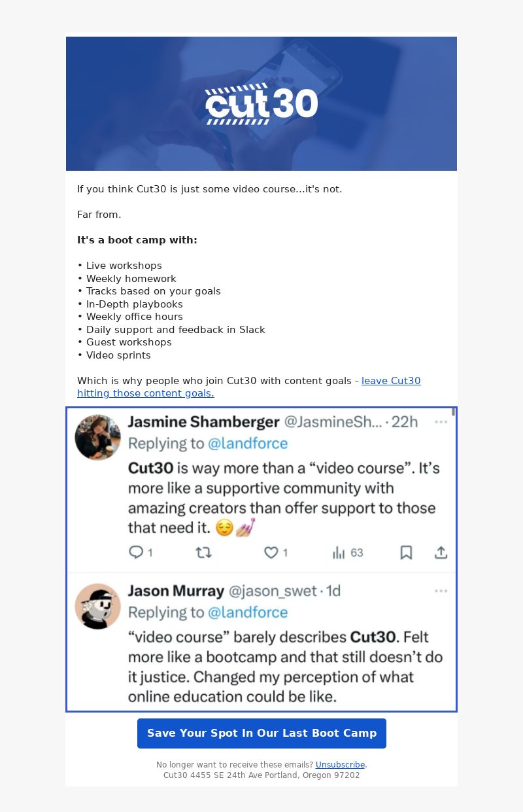Click the Save Your Spot In Our Last Boot Camp button

coord(261,733)
